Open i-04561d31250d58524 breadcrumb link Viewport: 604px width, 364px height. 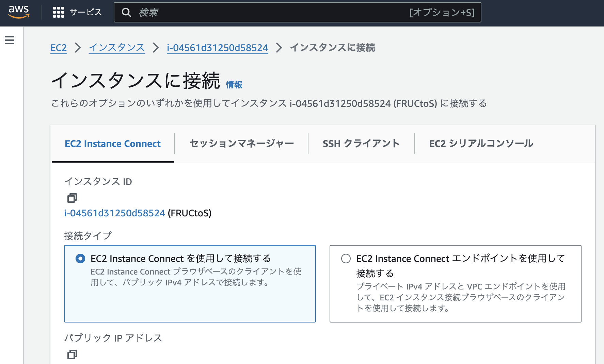(218, 48)
